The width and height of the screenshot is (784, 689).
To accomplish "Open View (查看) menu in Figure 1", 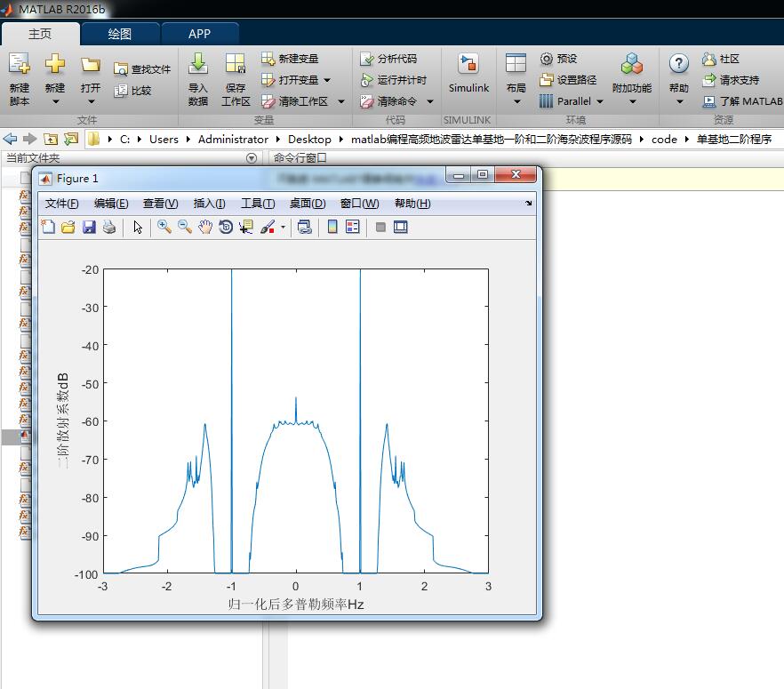I will coord(160,204).
